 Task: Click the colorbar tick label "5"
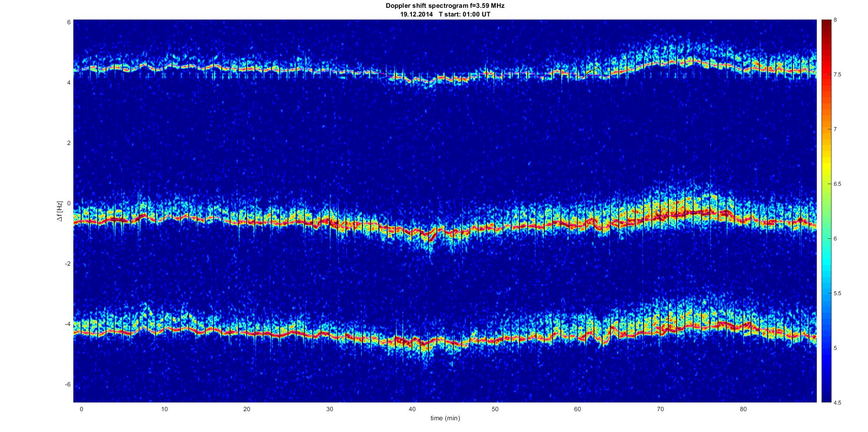coord(835,348)
